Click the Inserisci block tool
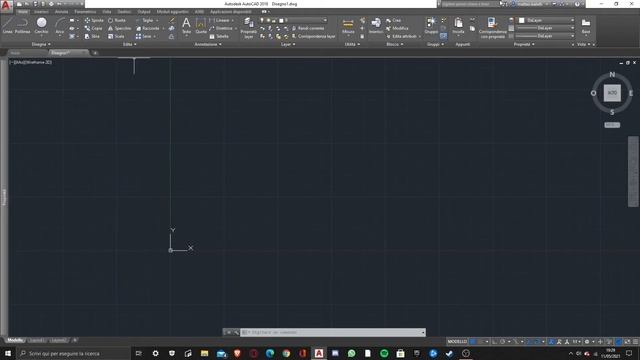640x360 pixels. point(376,25)
